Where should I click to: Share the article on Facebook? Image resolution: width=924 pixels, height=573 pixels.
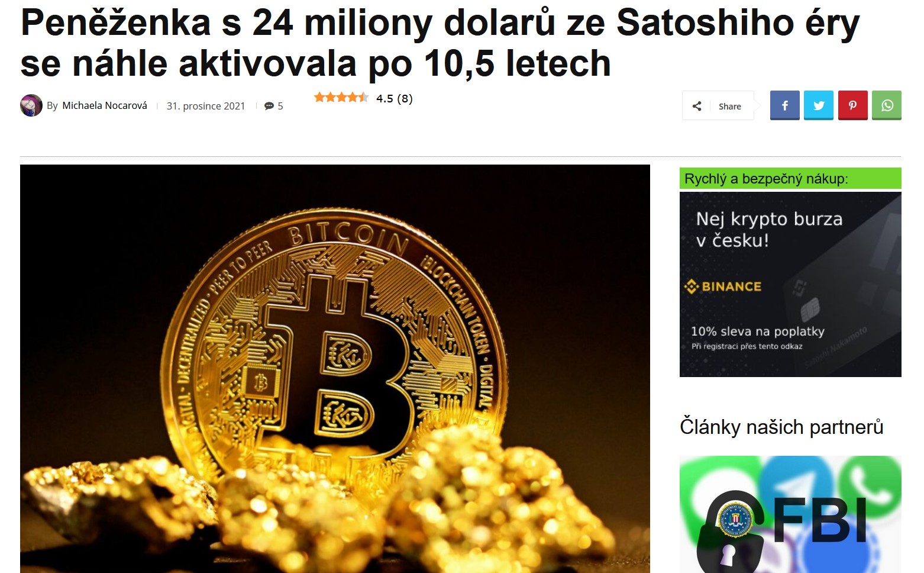click(x=784, y=105)
